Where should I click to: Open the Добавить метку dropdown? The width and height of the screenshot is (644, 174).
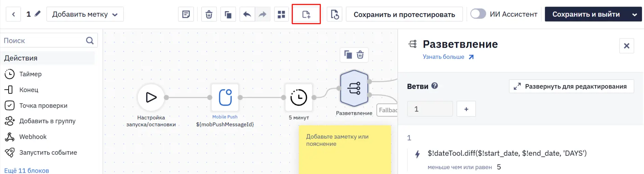[85, 14]
